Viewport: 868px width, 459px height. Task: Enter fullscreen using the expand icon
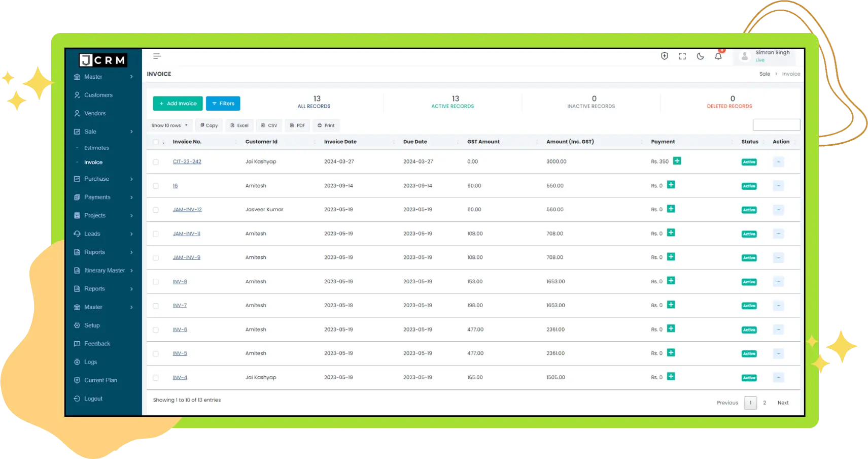(682, 56)
